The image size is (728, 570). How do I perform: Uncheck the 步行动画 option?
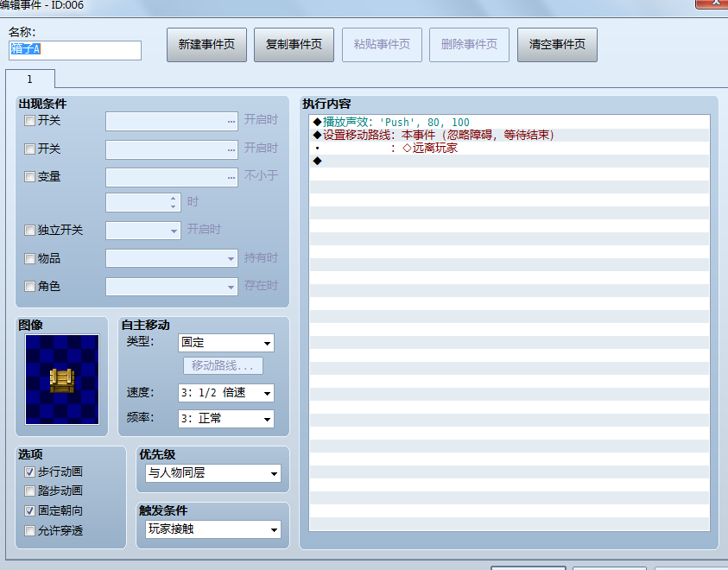[29, 472]
